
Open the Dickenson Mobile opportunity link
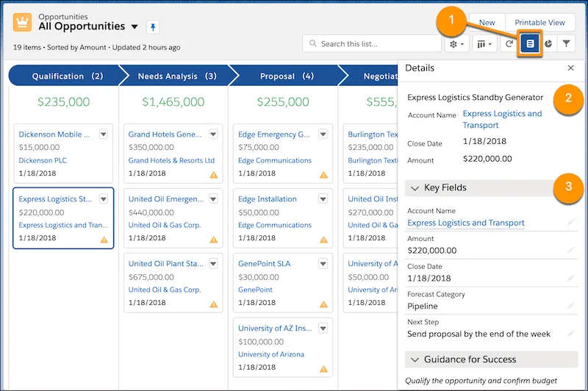(x=54, y=134)
